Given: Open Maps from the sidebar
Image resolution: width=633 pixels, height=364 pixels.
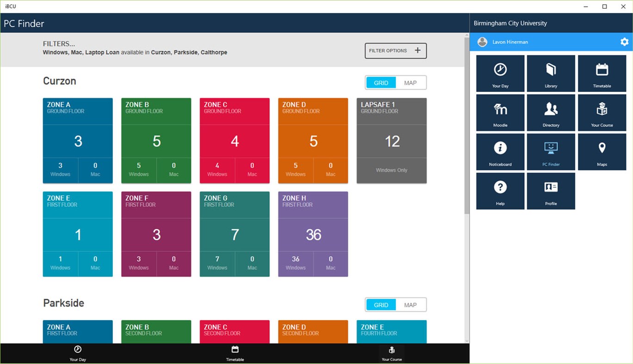Looking at the screenshot, I should (602, 152).
